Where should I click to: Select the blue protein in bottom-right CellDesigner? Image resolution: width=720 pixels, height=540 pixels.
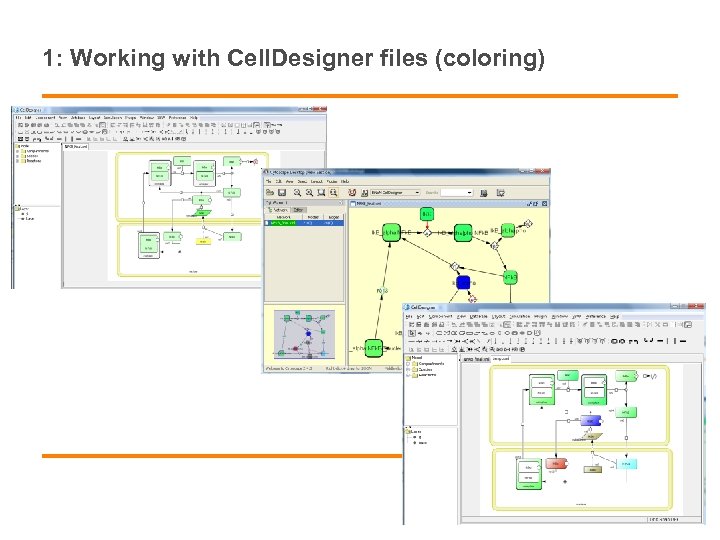pos(591,421)
